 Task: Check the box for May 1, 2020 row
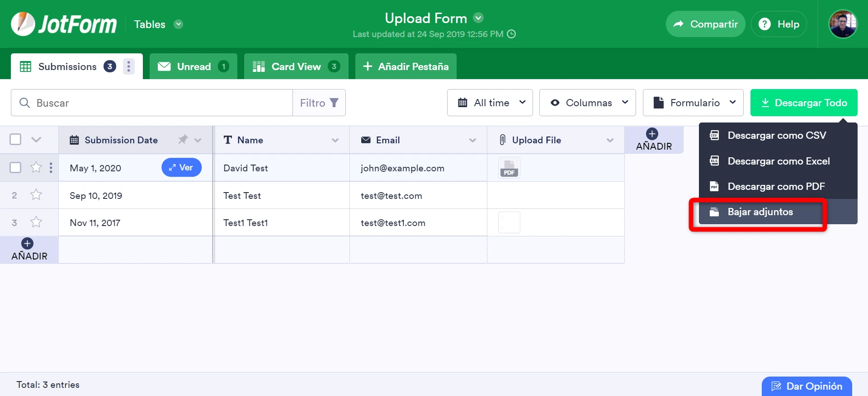click(x=15, y=168)
